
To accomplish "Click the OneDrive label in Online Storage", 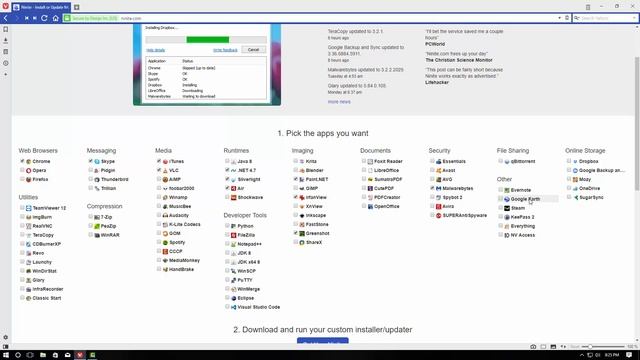I will point(589,189).
